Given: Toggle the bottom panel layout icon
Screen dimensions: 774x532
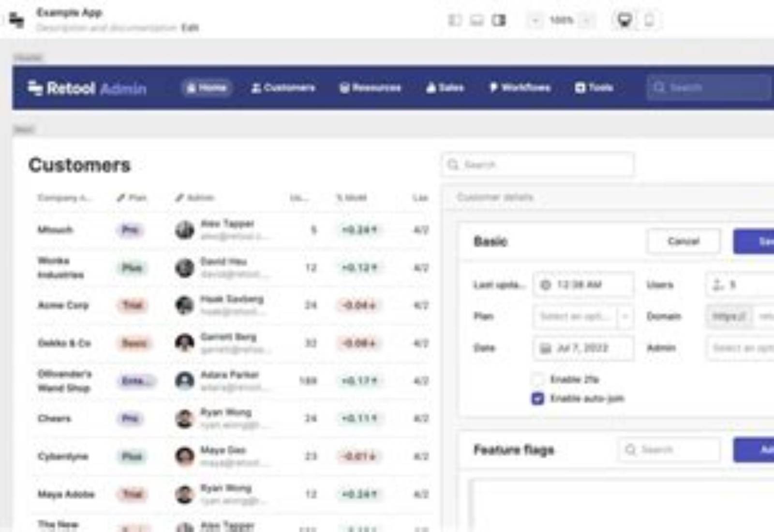Looking at the screenshot, I should [x=477, y=20].
